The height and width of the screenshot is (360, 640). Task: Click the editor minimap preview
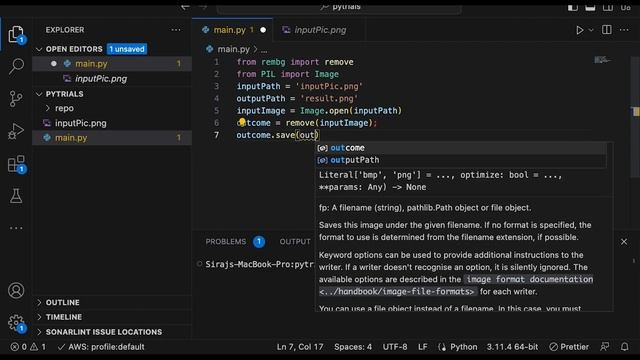coord(602,60)
